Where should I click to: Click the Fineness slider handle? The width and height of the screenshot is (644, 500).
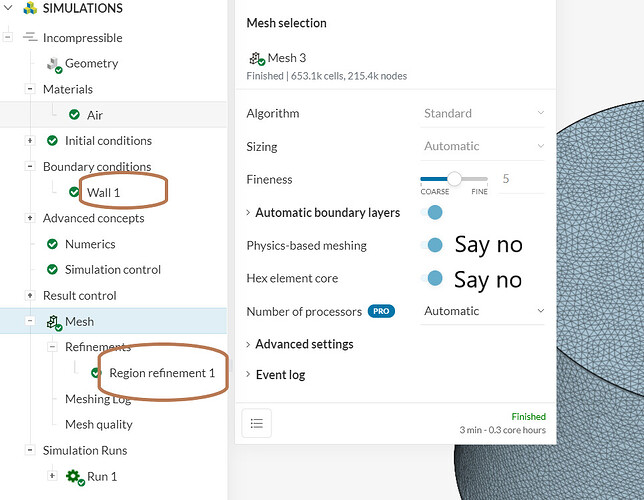tap(454, 179)
